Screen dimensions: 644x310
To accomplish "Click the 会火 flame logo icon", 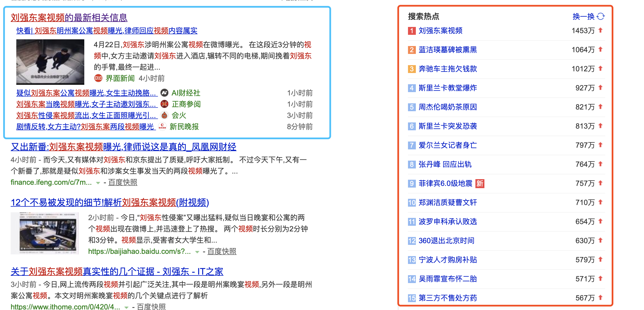I will tap(164, 115).
